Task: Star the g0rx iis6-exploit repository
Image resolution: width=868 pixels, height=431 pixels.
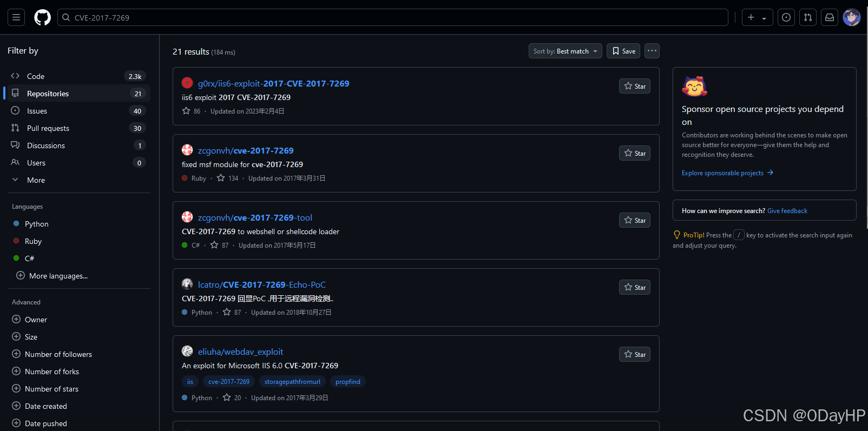Action: [x=635, y=86]
